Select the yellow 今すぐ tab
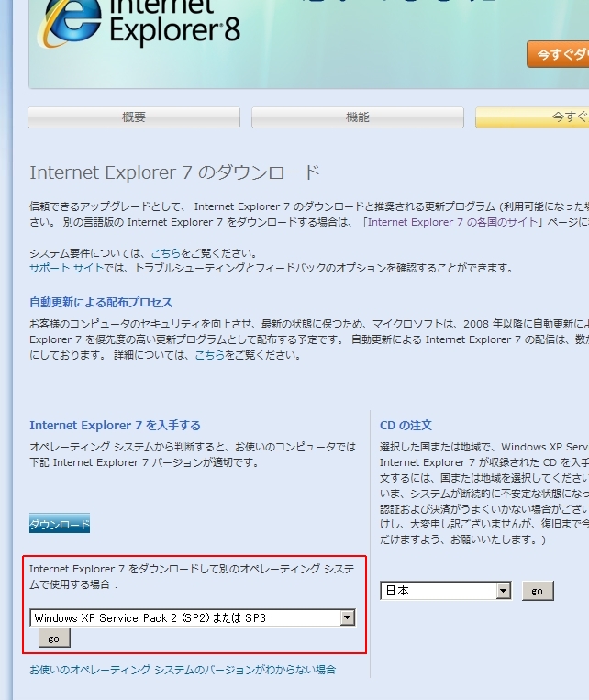Screen dimensions: 589x700 point(532,117)
